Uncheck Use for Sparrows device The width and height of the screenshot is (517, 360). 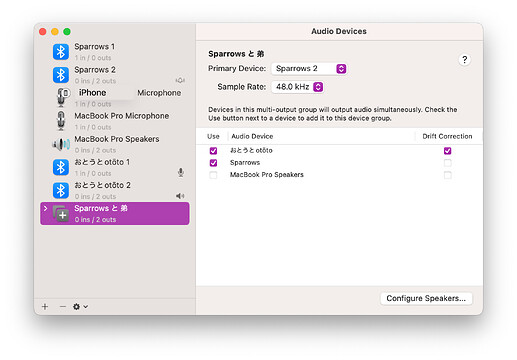213,163
